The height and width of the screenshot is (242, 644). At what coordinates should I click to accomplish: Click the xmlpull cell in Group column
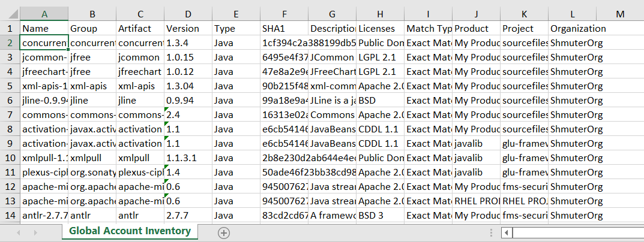pyautogui.click(x=92, y=158)
